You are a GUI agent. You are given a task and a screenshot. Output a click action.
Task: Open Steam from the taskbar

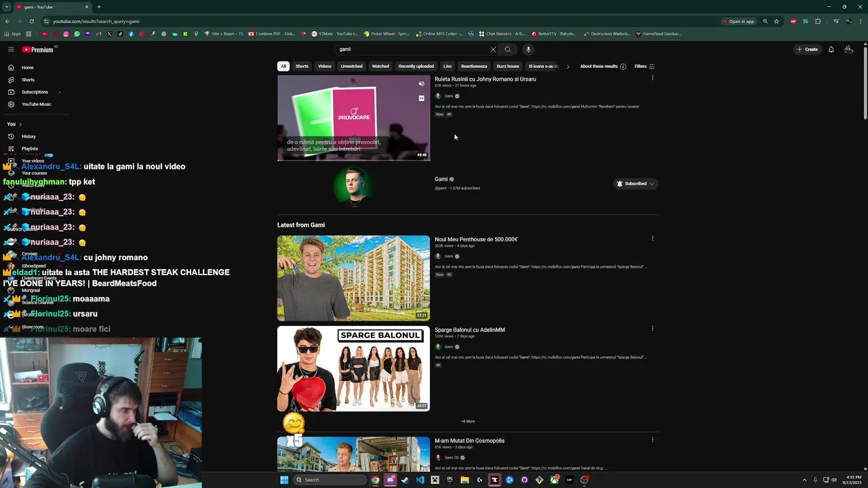405,480
